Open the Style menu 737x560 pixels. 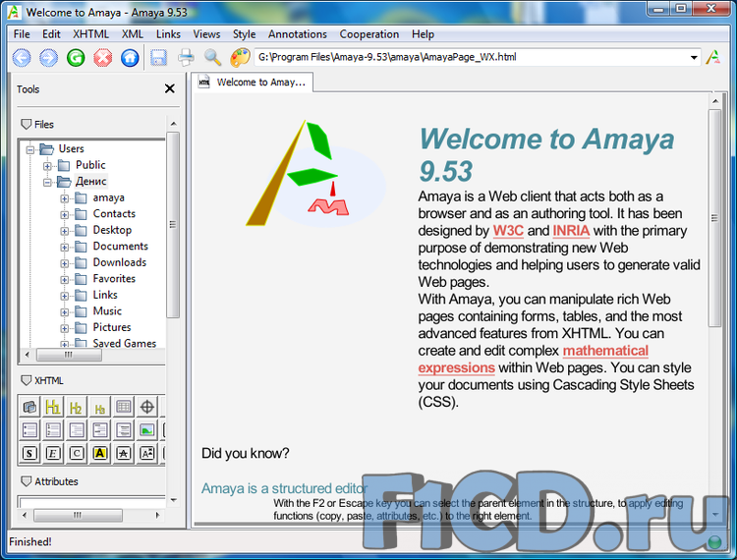click(245, 34)
